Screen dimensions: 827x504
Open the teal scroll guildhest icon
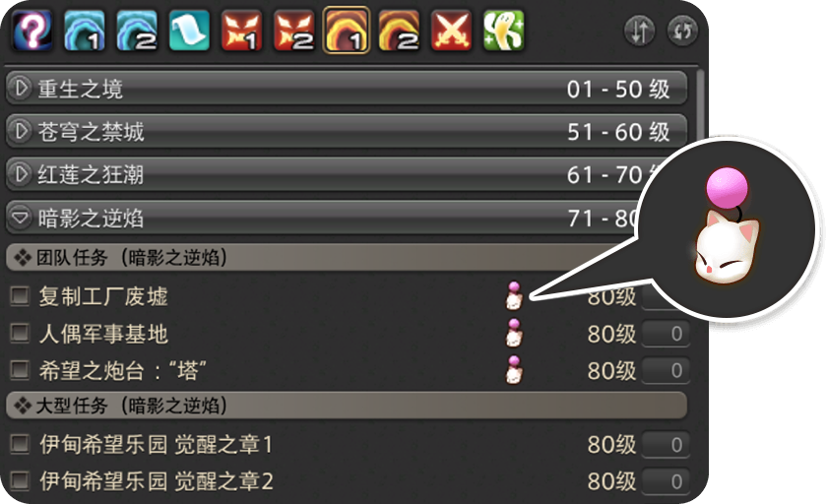(189, 31)
